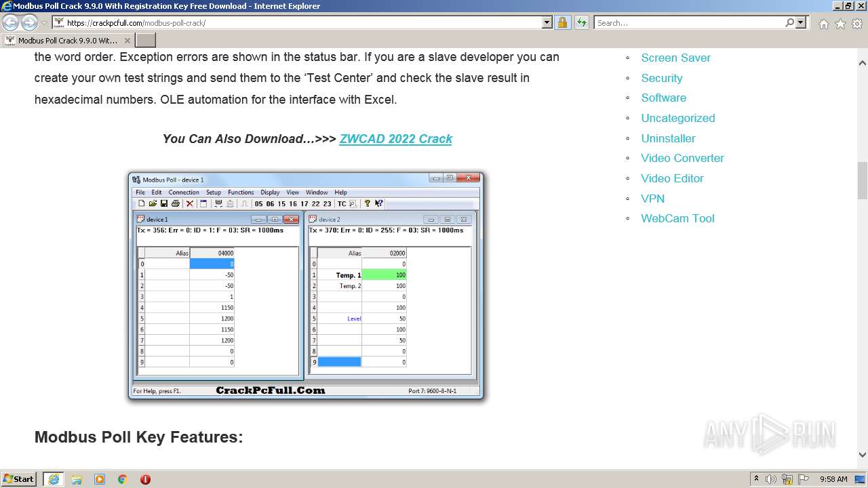Refresh the page with the green arrows icon
Viewport: 868px width, 488px height.
(581, 22)
